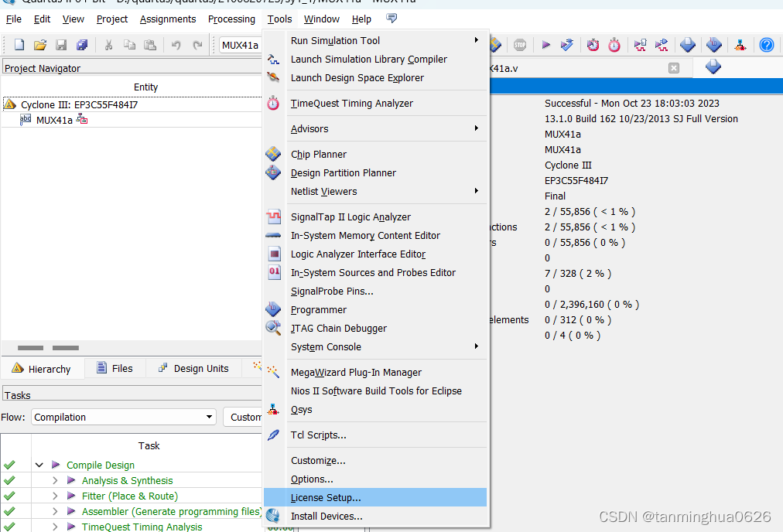Open the Window menu
Image resolution: width=783 pixels, height=532 pixels.
tap(322, 19)
